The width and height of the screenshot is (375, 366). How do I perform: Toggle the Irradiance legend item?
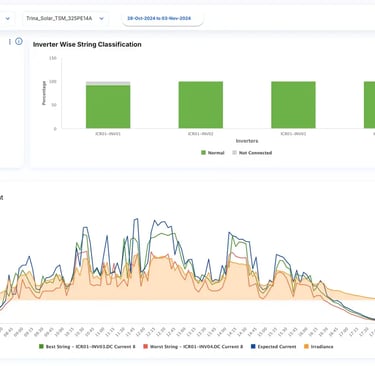pyautogui.click(x=318, y=347)
